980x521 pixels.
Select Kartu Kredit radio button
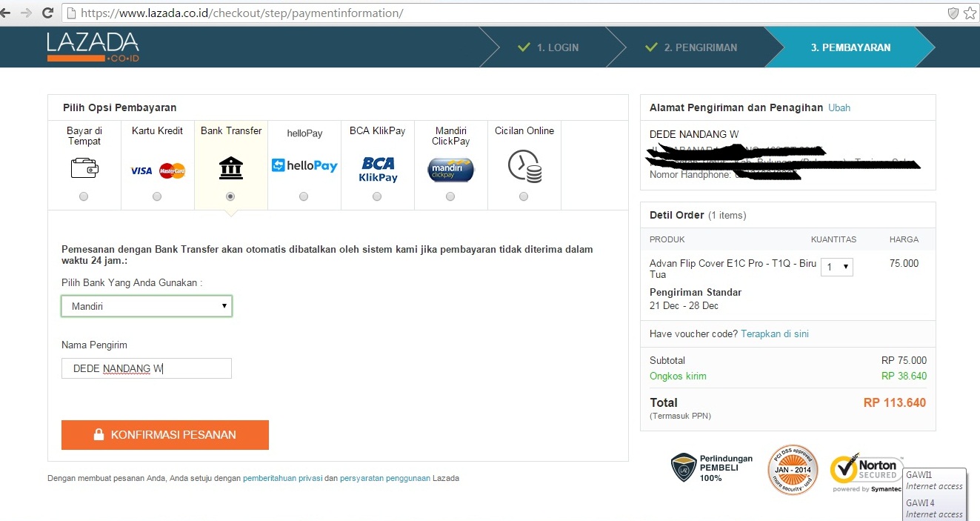157,196
